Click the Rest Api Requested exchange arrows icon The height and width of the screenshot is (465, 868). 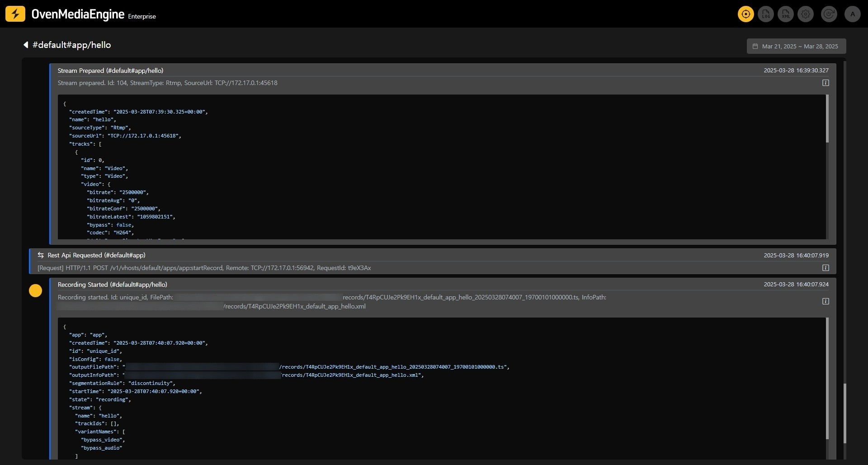pyautogui.click(x=41, y=255)
